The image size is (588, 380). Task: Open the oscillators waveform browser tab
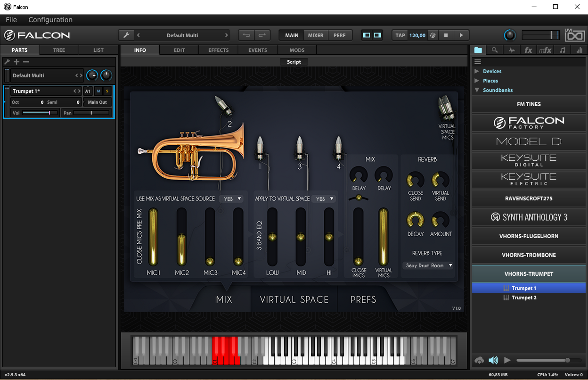coord(512,50)
